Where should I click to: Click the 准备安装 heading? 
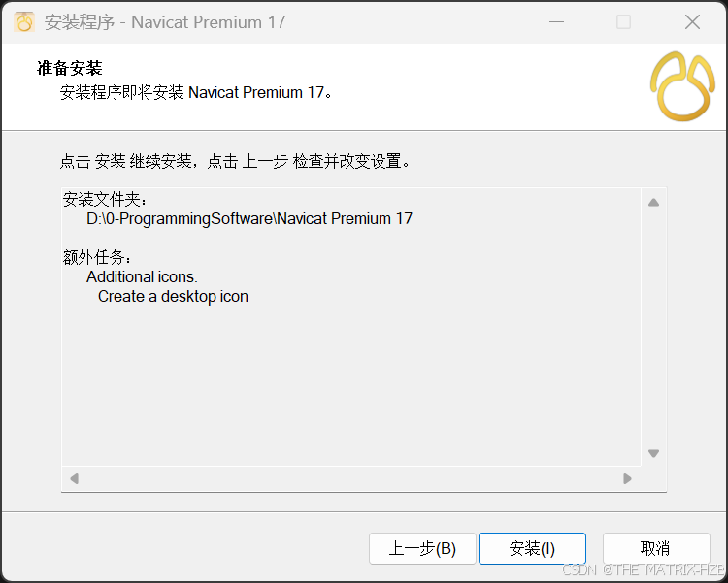click(x=70, y=68)
